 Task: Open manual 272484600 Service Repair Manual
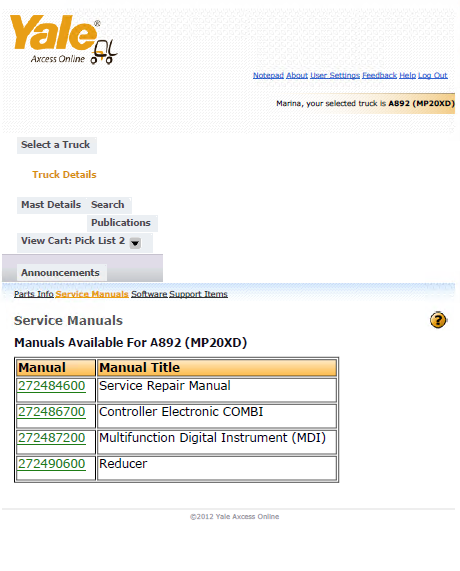(52, 386)
